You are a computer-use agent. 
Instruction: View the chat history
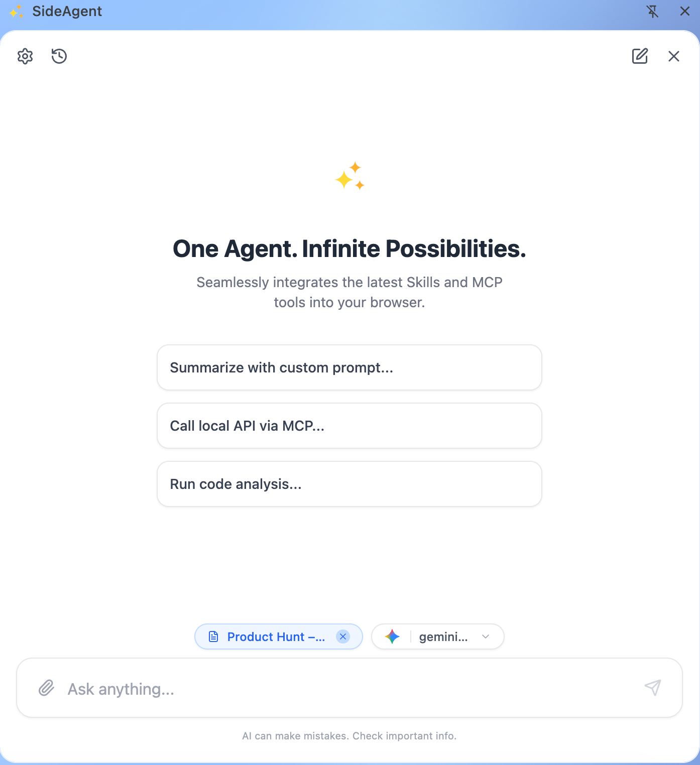pos(58,56)
